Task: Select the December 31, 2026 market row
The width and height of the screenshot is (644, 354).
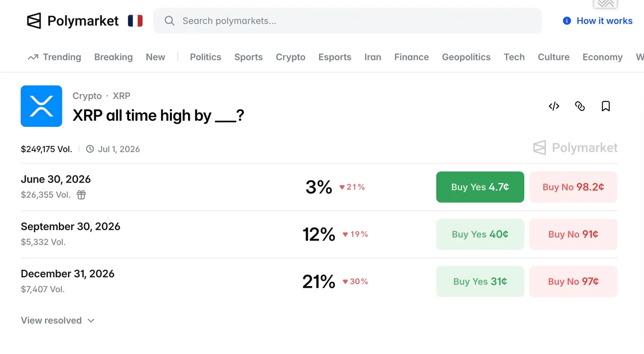Action: [x=68, y=274]
